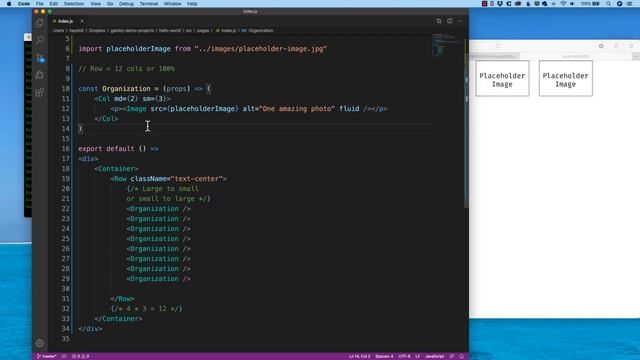Viewport: 640px width, 360px height.
Task: Click the hello-world breadcrumb folder
Action: pos(169,31)
